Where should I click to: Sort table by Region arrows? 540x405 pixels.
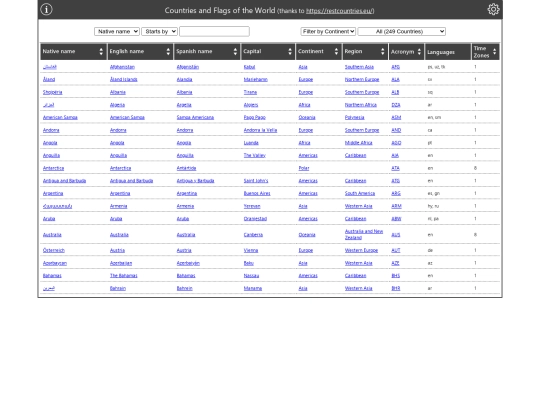pos(383,51)
